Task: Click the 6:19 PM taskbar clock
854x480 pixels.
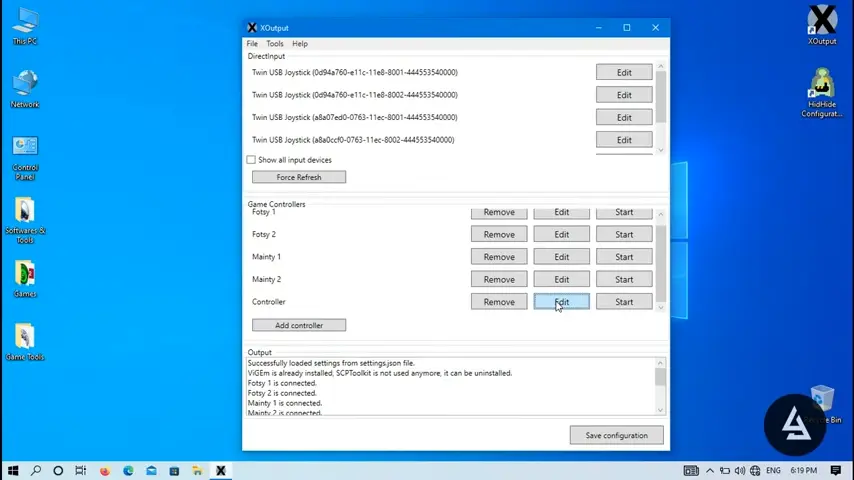Action: 803,471
